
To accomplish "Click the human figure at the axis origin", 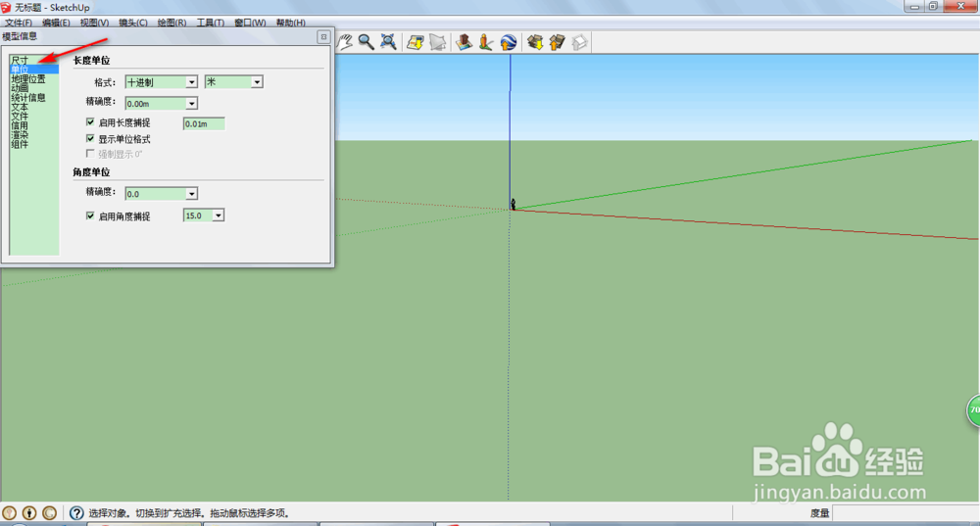I will tap(514, 205).
